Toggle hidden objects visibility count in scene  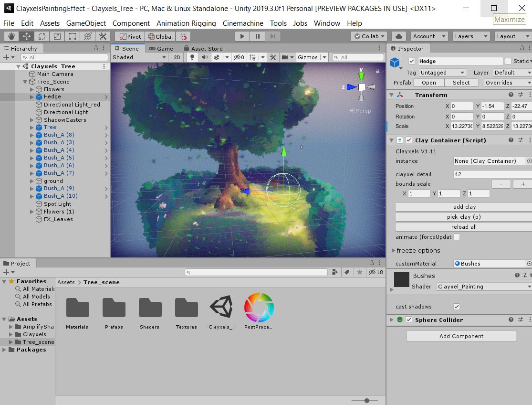(239, 57)
